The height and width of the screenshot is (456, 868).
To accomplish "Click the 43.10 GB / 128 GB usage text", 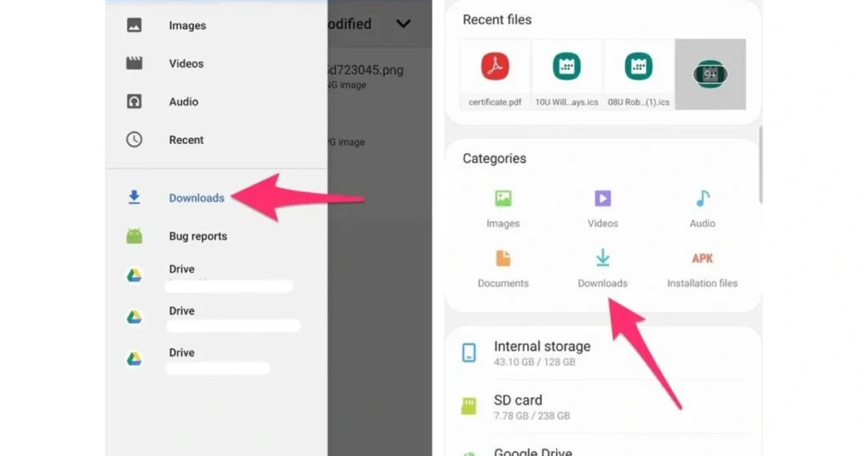I will coord(534,362).
